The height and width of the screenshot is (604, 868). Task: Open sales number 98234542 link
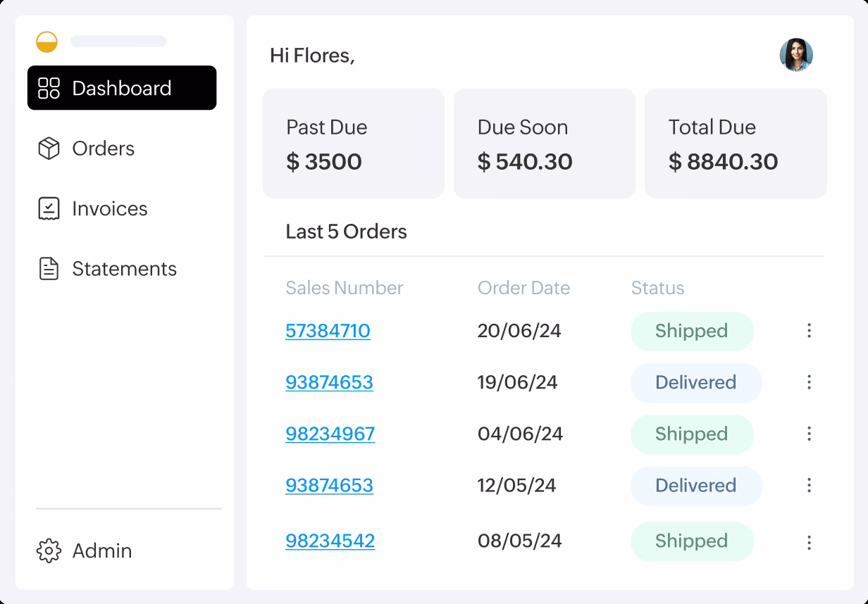click(x=330, y=541)
